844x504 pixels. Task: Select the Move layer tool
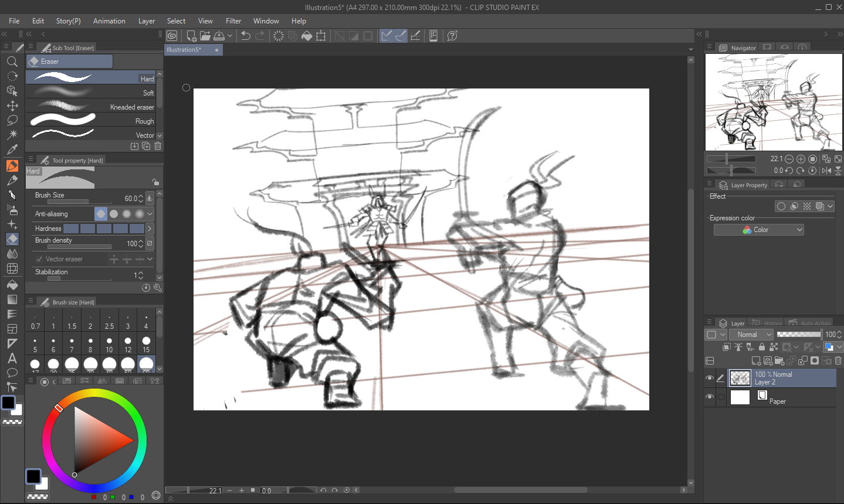click(12, 105)
